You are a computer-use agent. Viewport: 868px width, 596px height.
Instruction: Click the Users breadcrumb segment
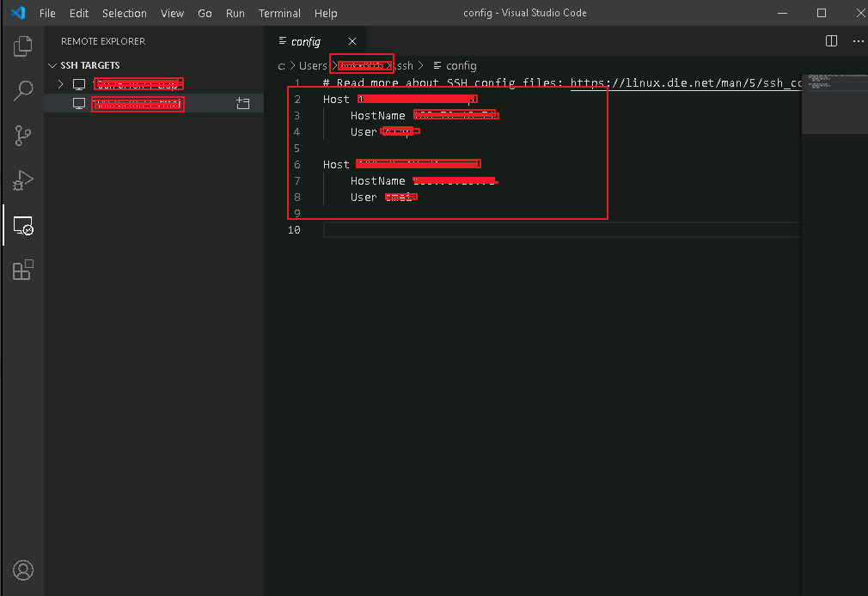[313, 66]
